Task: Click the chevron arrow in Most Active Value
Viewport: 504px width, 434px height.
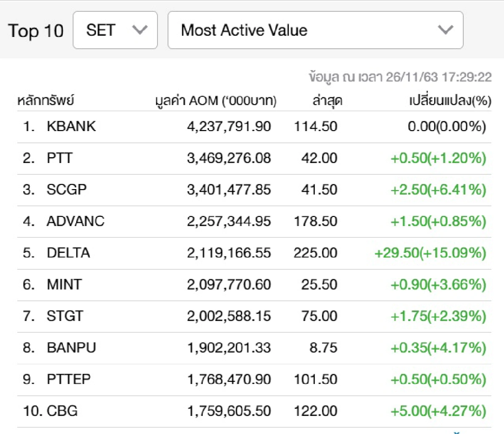Action: point(445,30)
